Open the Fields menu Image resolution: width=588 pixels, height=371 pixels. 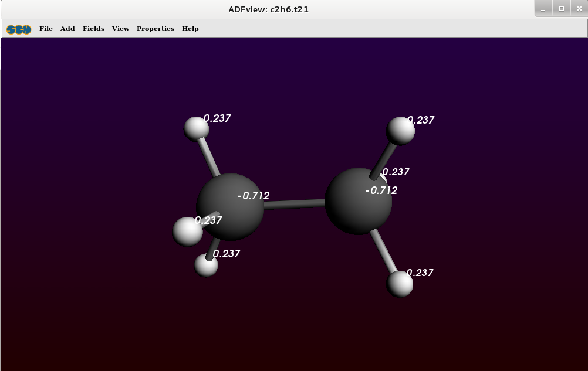tap(93, 29)
